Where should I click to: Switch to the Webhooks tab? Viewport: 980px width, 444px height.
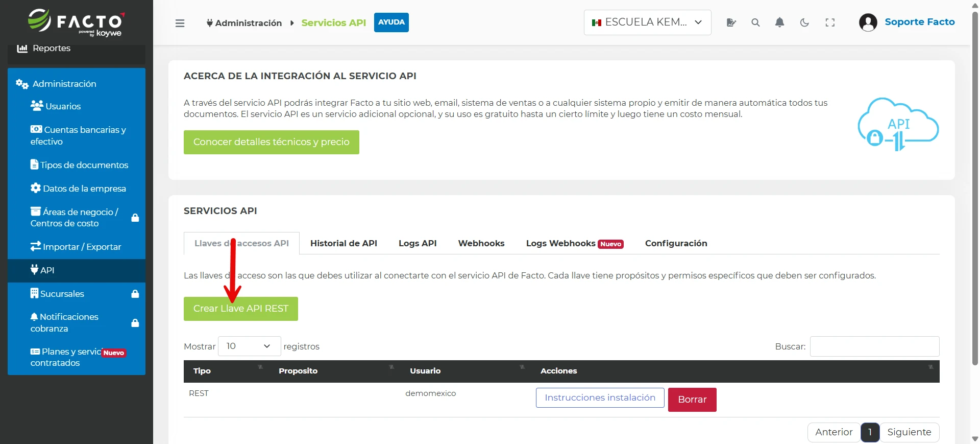tap(481, 243)
